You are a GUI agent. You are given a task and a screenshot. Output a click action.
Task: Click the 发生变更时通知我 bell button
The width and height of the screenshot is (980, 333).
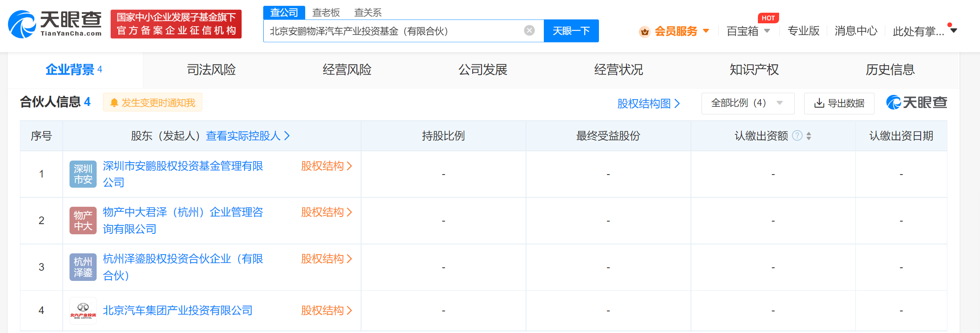153,103
